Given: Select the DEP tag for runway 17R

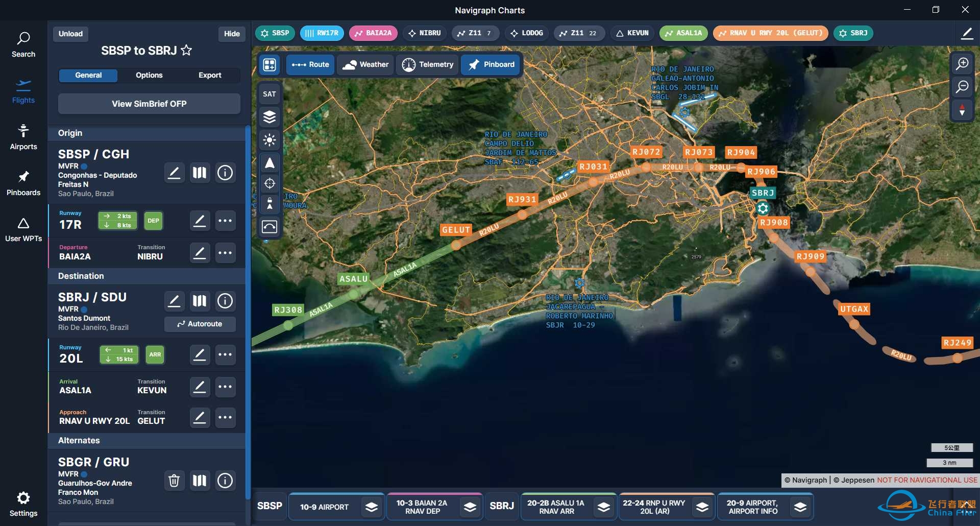Looking at the screenshot, I should click(153, 221).
